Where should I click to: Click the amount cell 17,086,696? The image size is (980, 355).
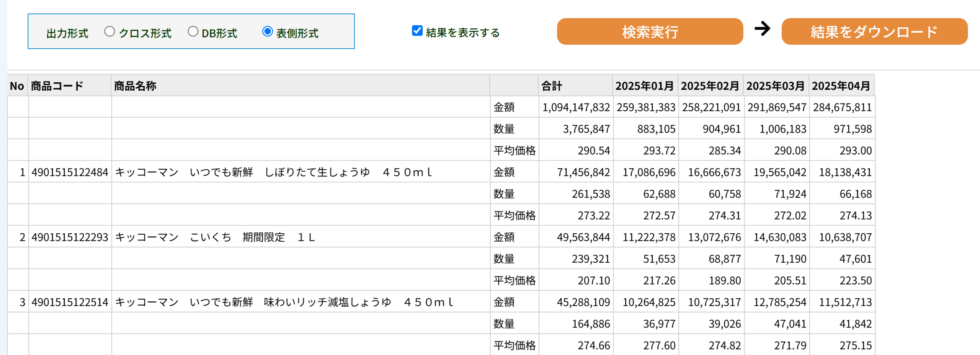point(645,172)
